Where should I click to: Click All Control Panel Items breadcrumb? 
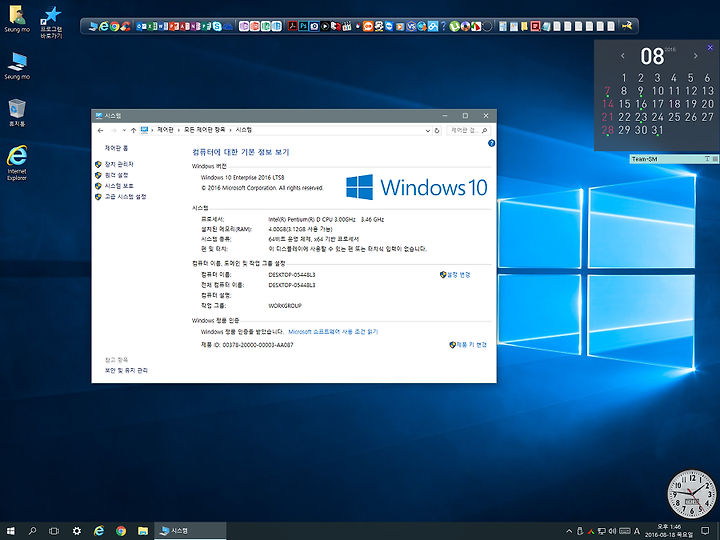[204, 130]
